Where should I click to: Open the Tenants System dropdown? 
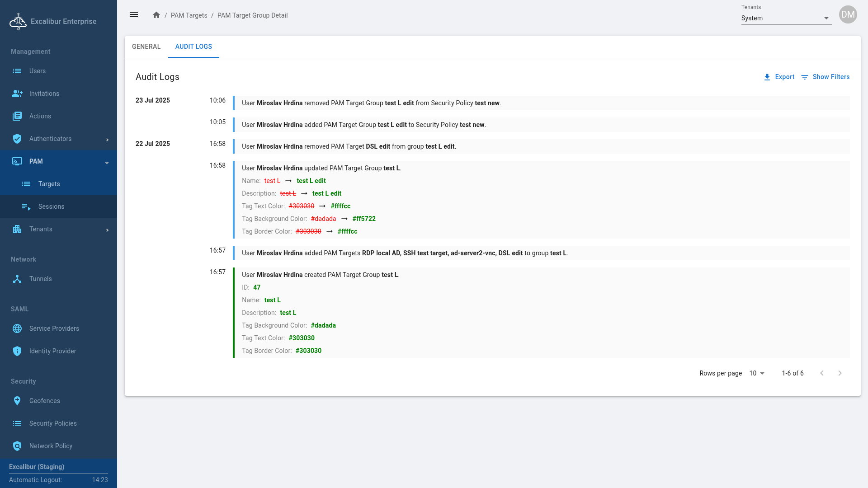point(786,18)
